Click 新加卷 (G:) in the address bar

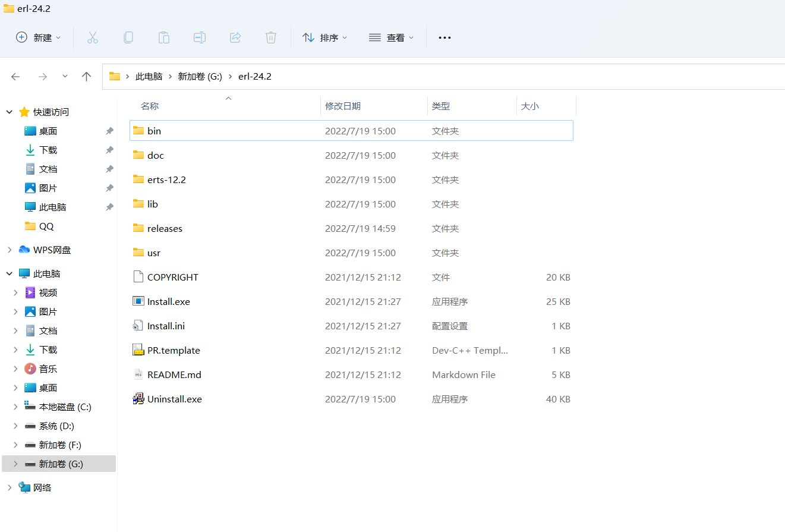200,77
